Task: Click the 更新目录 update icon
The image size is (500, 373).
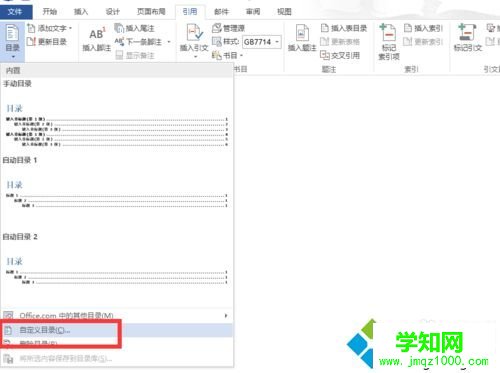Action: tap(31, 42)
